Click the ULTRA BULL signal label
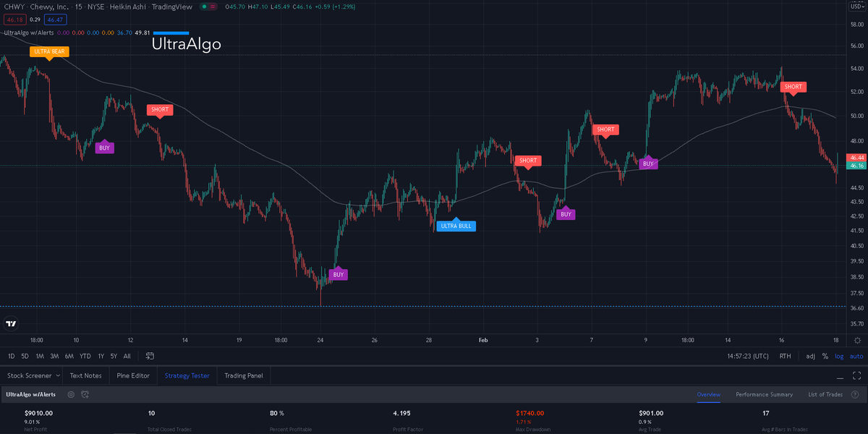Viewport: 868px width, 434px height. [456, 225]
